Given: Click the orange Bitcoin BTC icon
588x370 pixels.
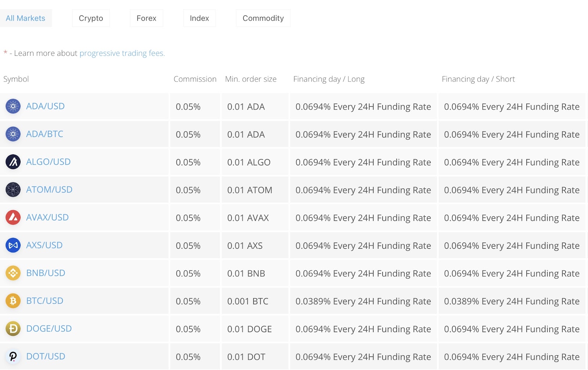Looking at the screenshot, I should click(13, 301).
